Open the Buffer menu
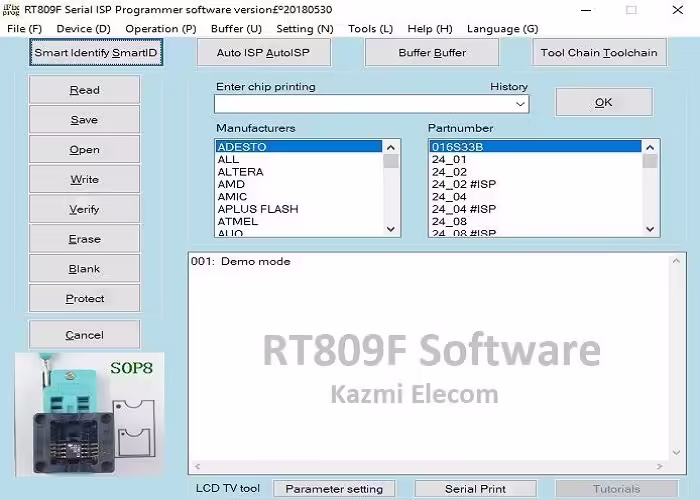Image resolution: width=700 pixels, height=500 pixels. tap(236, 29)
